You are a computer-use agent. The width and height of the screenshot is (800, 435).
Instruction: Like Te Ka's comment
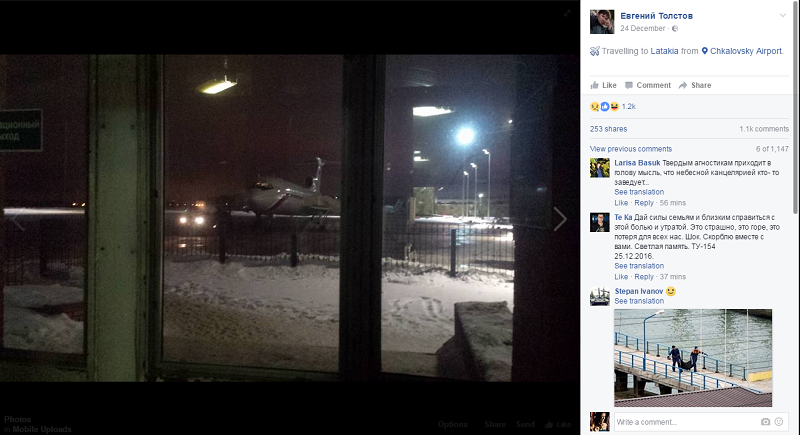pos(621,276)
